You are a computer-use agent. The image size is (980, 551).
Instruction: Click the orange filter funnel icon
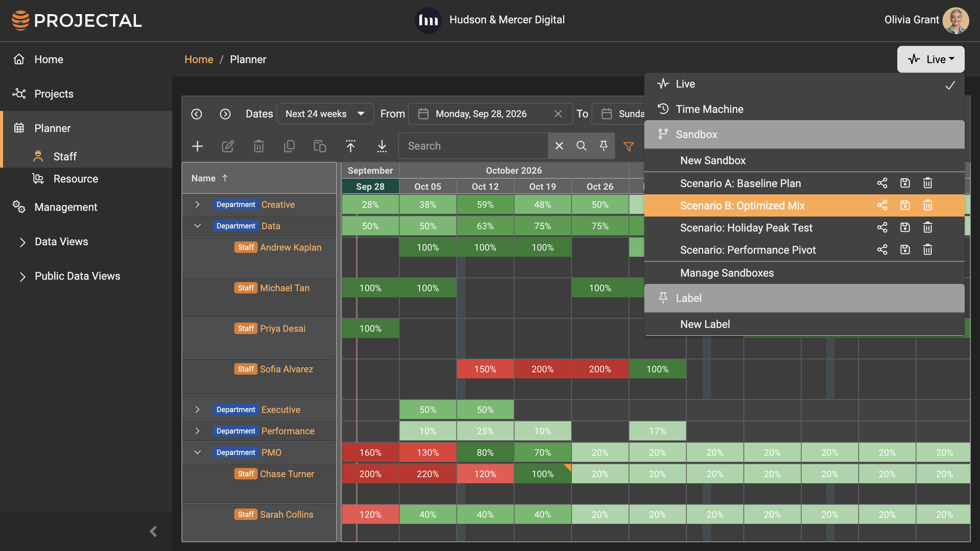(629, 147)
